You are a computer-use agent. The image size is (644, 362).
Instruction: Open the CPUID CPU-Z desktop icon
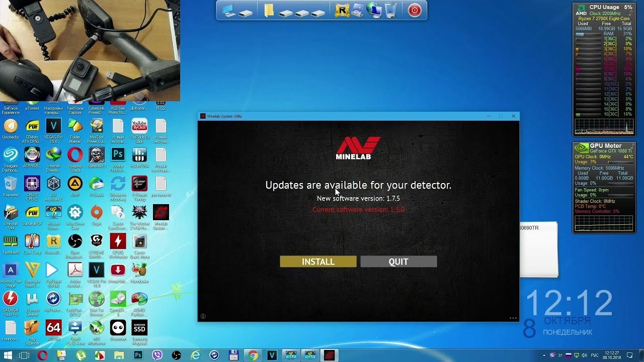tap(32, 187)
